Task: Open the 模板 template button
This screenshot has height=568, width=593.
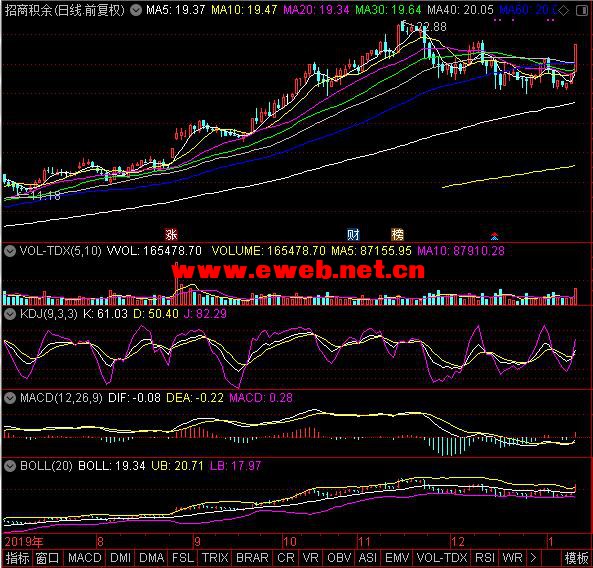Action: point(576,558)
